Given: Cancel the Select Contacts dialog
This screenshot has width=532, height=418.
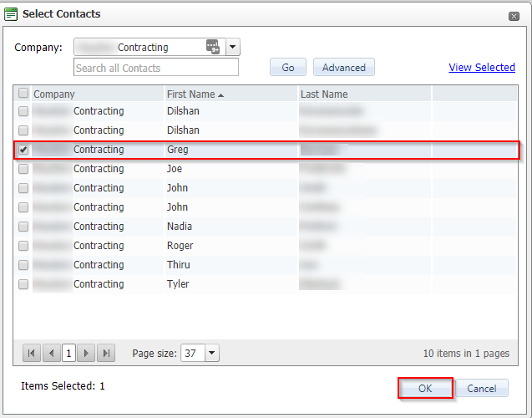Looking at the screenshot, I should click(482, 388).
